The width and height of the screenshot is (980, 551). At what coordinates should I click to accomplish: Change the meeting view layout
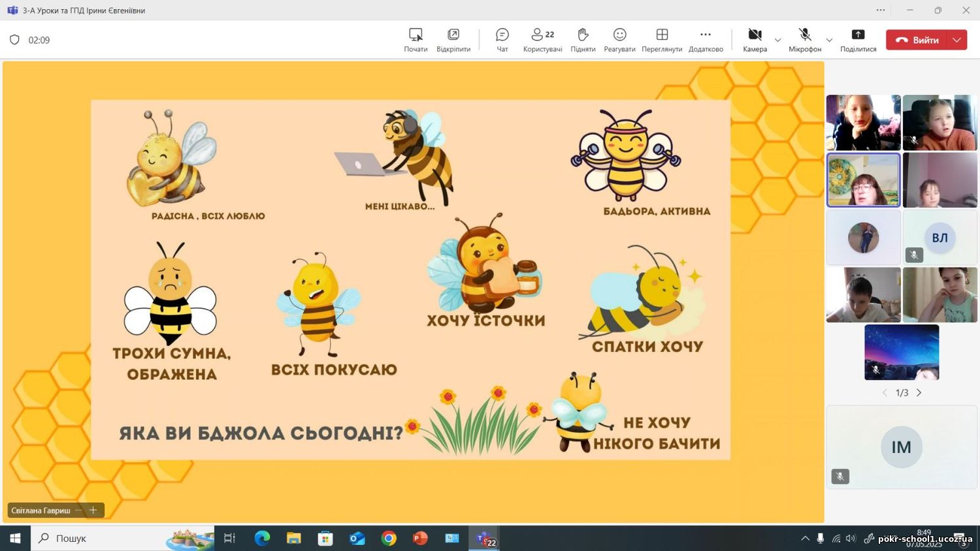(x=662, y=39)
